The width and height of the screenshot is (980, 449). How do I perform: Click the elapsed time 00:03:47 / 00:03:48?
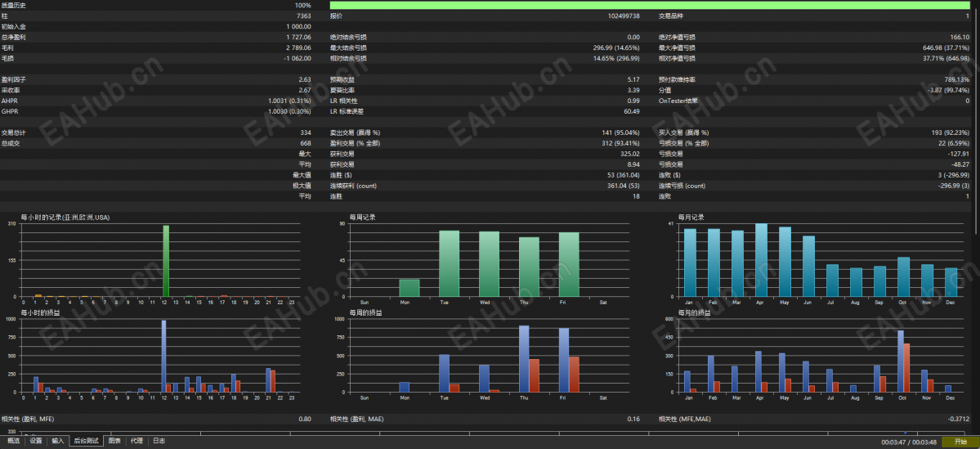[x=910, y=442]
